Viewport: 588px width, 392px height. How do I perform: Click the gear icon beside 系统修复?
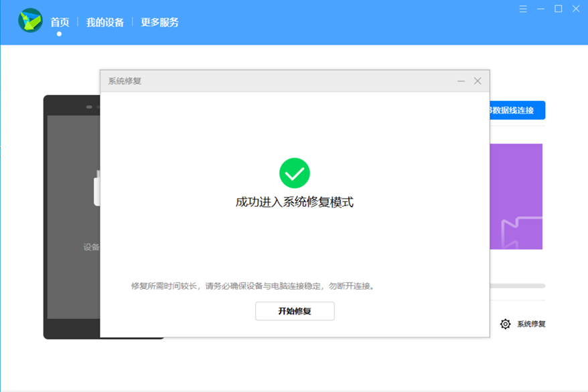(x=506, y=324)
